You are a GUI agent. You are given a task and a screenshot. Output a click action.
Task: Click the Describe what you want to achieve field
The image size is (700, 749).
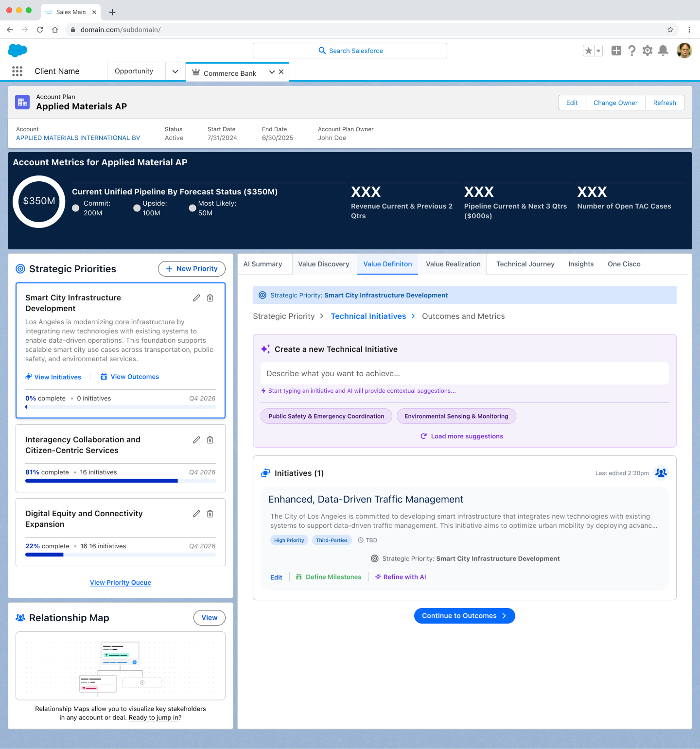pos(464,373)
